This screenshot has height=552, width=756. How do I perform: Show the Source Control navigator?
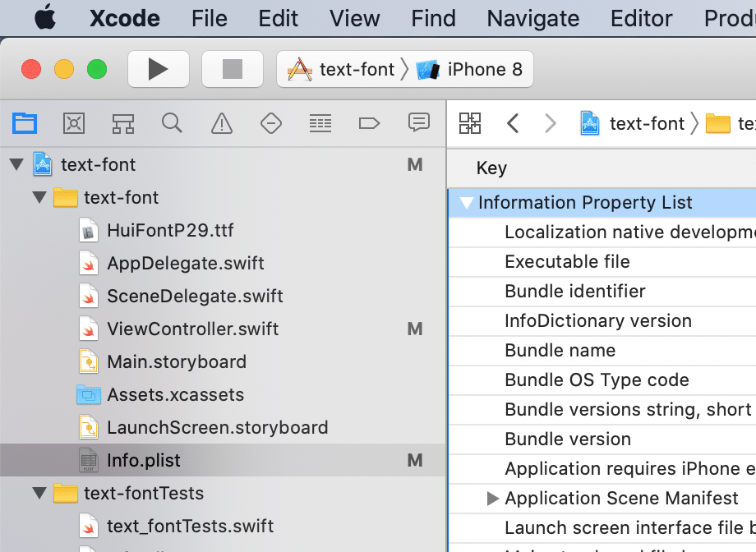coord(74,123)
